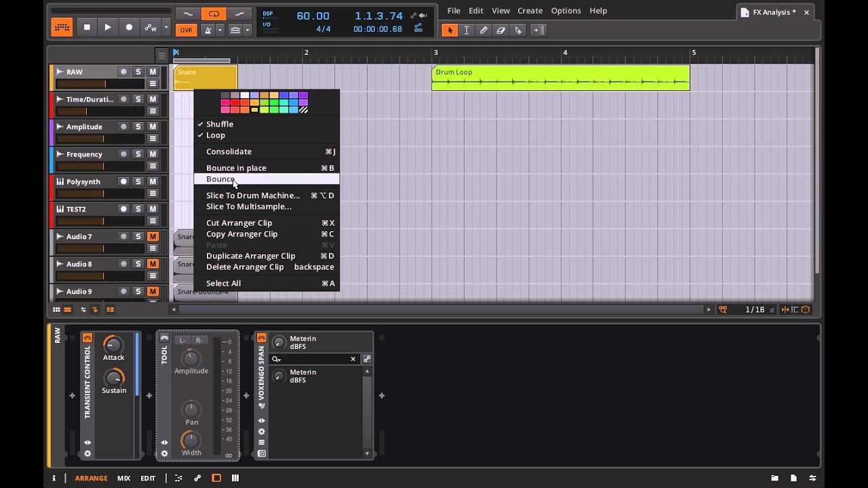Select the Pointer tool
This screenshot has width=868, height=488.
coord(449,30)
